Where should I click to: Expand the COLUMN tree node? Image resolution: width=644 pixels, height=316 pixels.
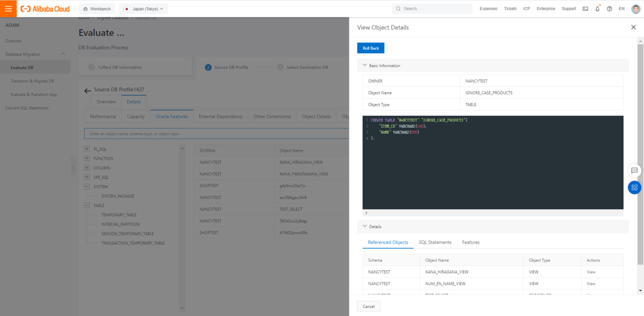pyautogui.click(x=87, y=167)
